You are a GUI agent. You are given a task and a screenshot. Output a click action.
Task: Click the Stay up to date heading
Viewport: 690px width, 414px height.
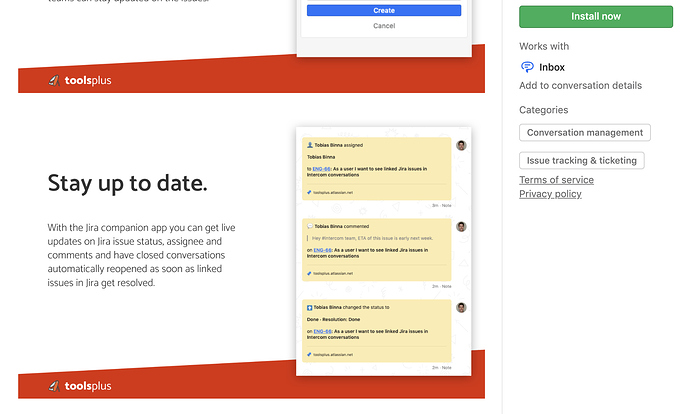[x=127, y=183]
